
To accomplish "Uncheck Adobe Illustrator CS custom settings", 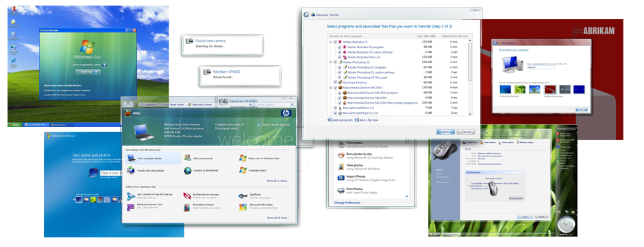I will click(x=339, y=52).
